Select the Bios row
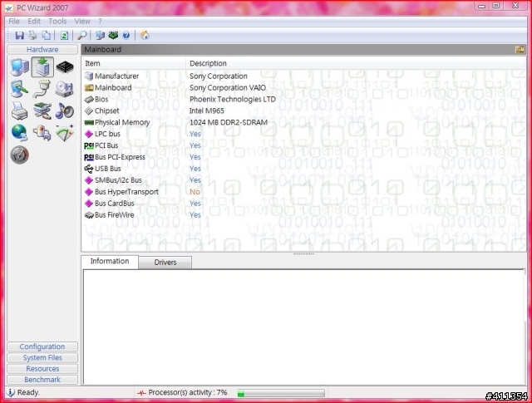This screenshot has width=532, height=403. 303,99
